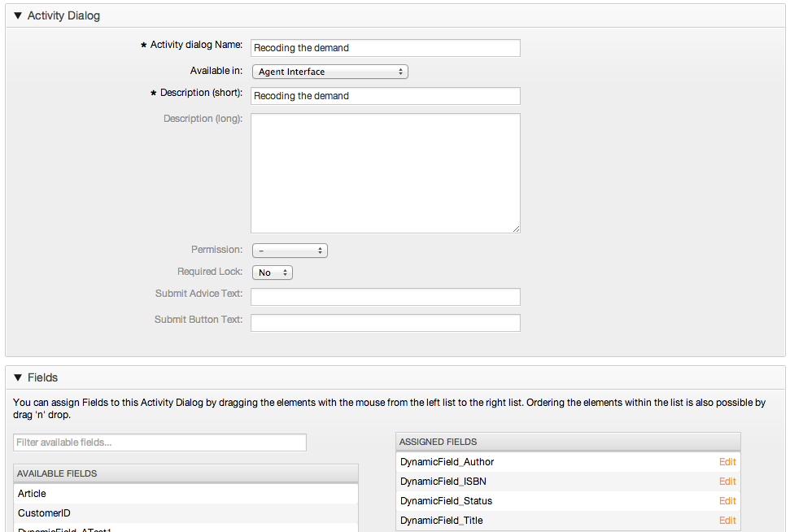Focus the Submit Advice Text field

coord(385,297)
